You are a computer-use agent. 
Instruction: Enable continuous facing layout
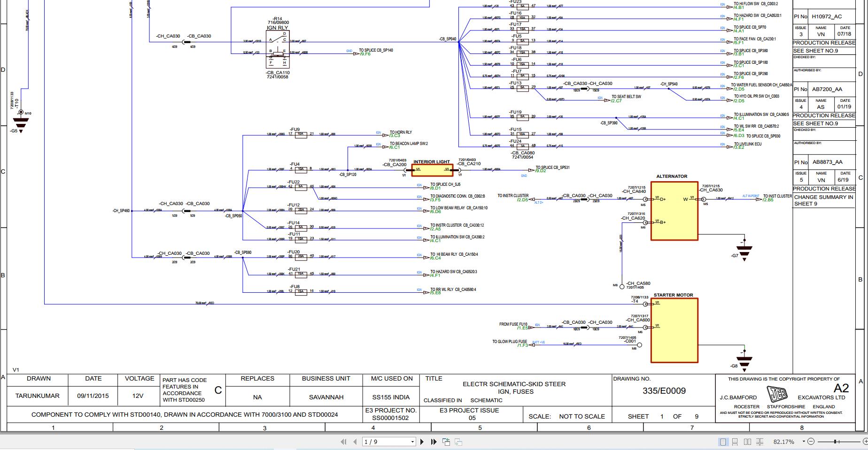click(759, 442)
